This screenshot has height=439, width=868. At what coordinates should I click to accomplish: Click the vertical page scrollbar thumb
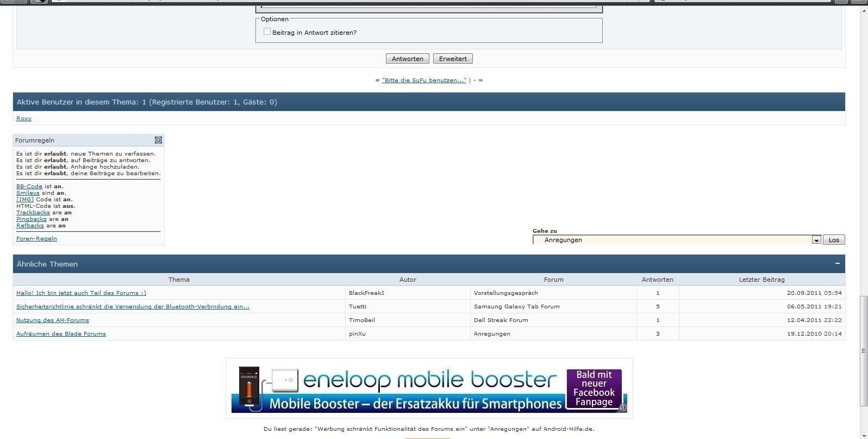click(863, 351)
